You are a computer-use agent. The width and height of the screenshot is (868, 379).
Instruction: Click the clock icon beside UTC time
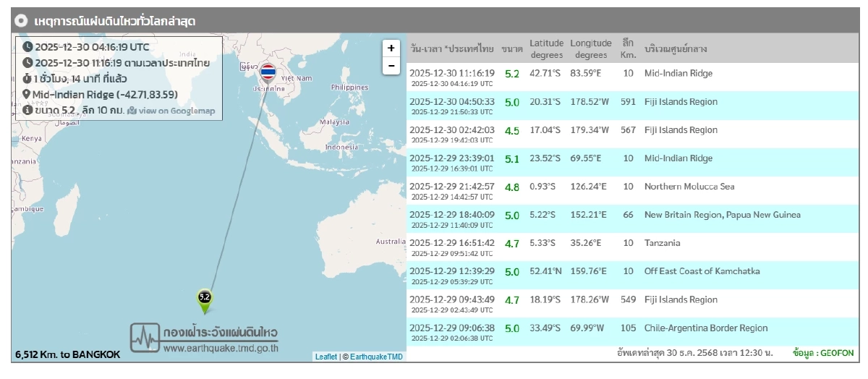[x=27, y=47]
